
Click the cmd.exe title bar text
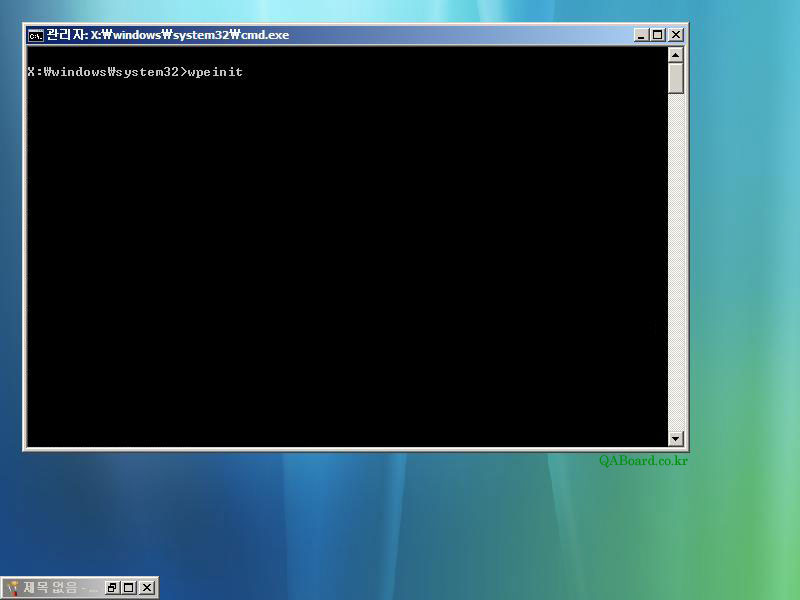click(x=168, y=35)
